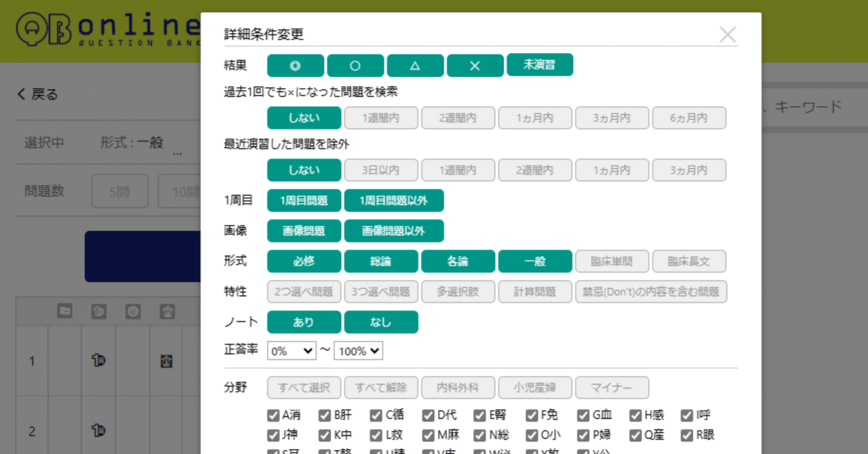This screenshot has height=454, width=868.
Task: Toggle the note なし filter
Action: pyautogui.click(x=380, y=323)
